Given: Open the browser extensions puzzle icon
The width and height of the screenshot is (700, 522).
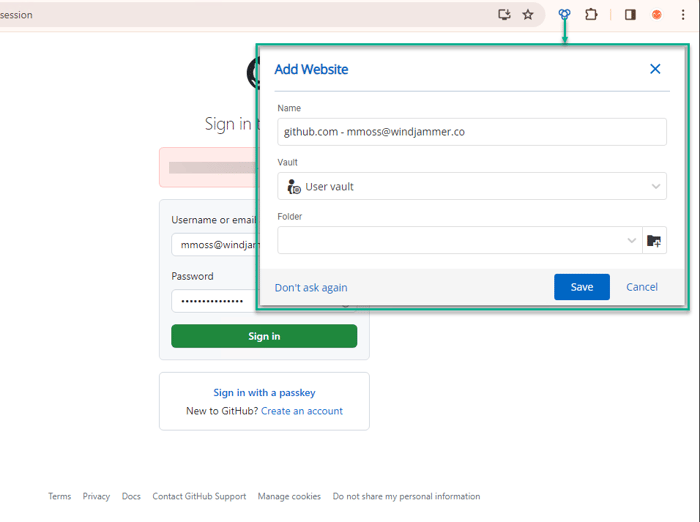Looking at the screenshot, I should click(591, 15).
